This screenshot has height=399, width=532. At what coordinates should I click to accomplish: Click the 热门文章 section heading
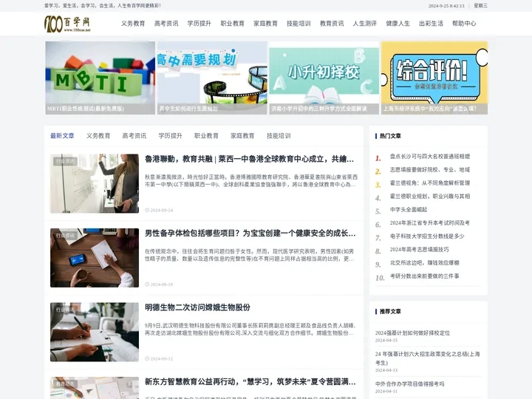tap(390, 136)
